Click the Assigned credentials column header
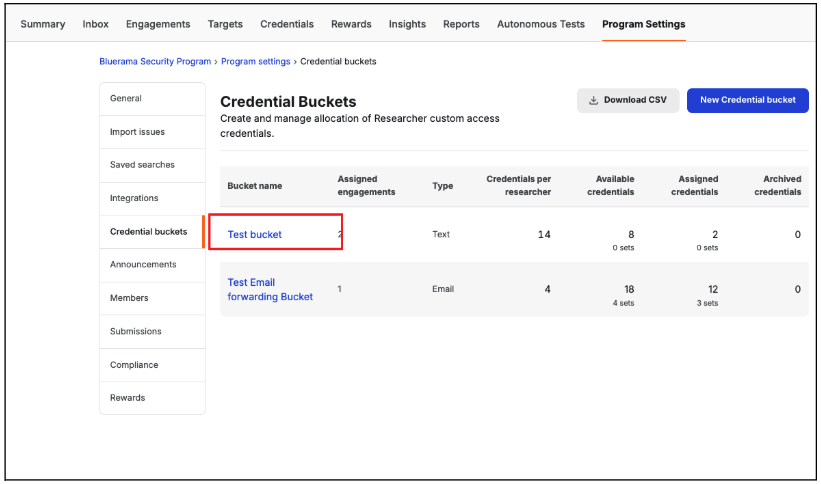The width and height of the screenshot is (821, 484). (x=694, y=185)
